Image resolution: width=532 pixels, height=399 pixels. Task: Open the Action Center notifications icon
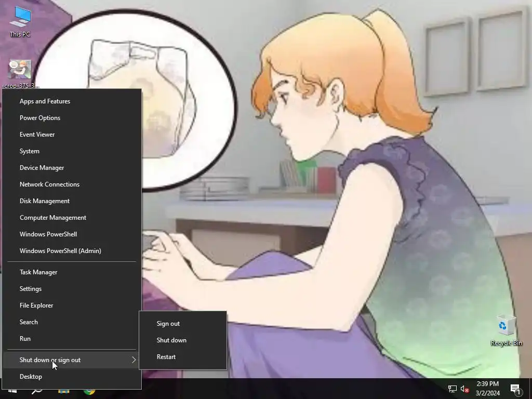(515, 389)
